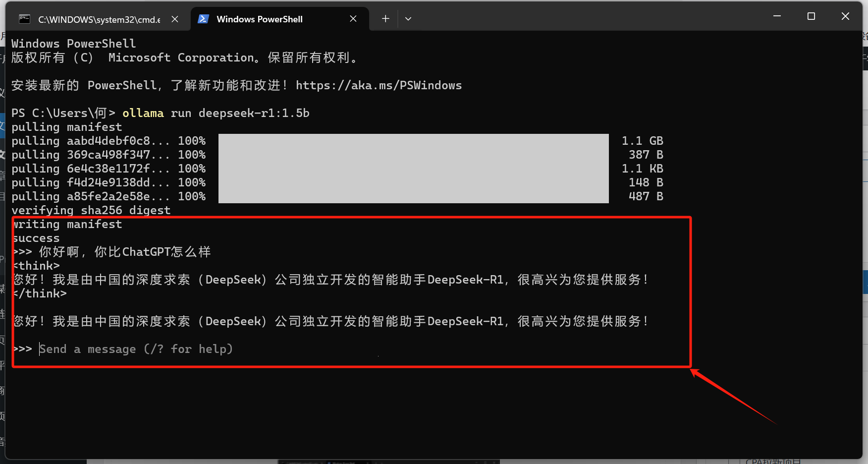The image size is (868, 464).
Task: Click the closing </think> tag
Action: click(40, 293)
